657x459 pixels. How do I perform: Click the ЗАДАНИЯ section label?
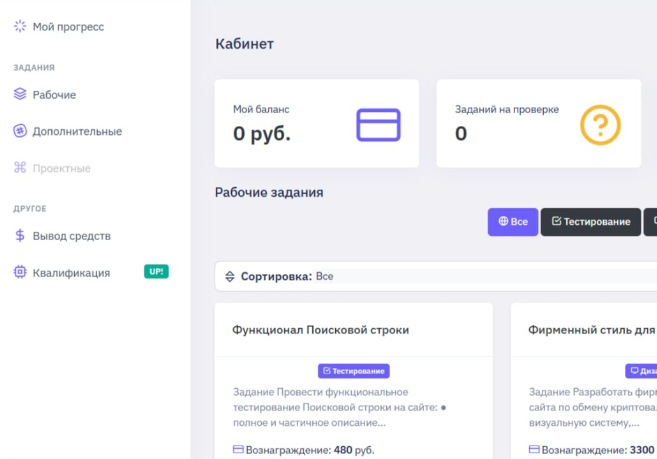click(34, 67)
